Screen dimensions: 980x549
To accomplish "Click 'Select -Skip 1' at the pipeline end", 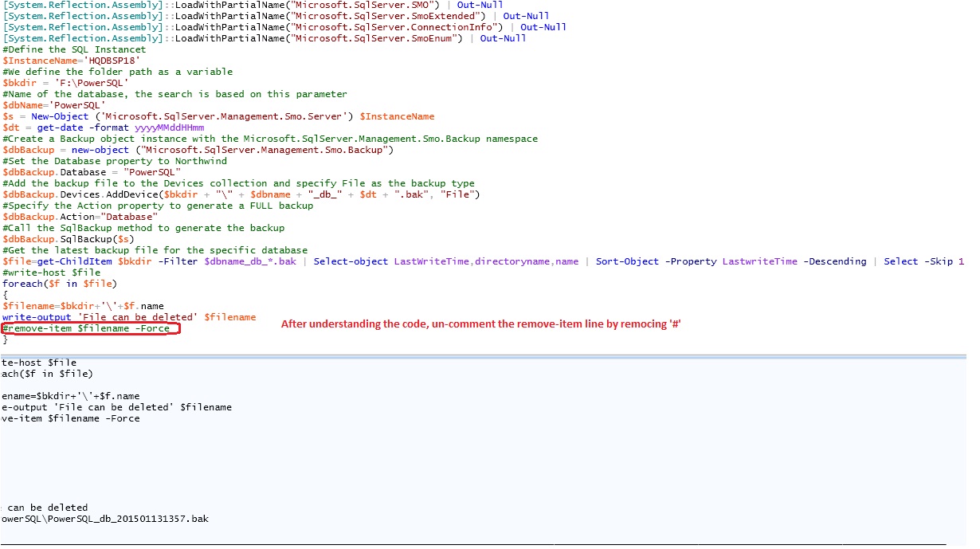I will point(923,261).
